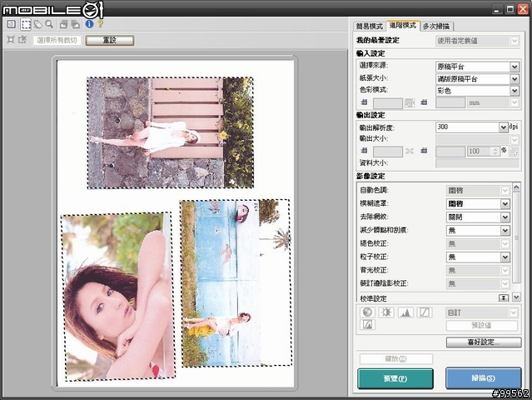
Task: Select the move image hand tool
Action: (x=37, y=24)
